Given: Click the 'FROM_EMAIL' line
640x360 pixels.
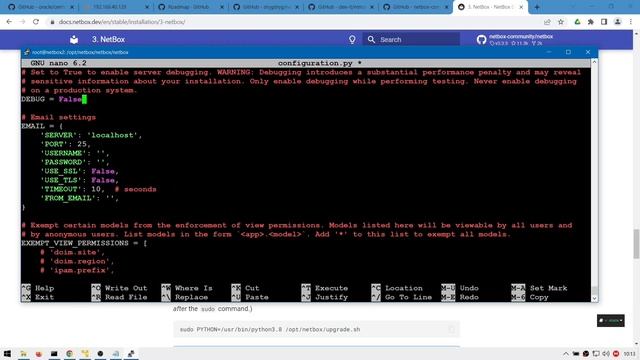Looking at the screenshot, I should (80, 198).
